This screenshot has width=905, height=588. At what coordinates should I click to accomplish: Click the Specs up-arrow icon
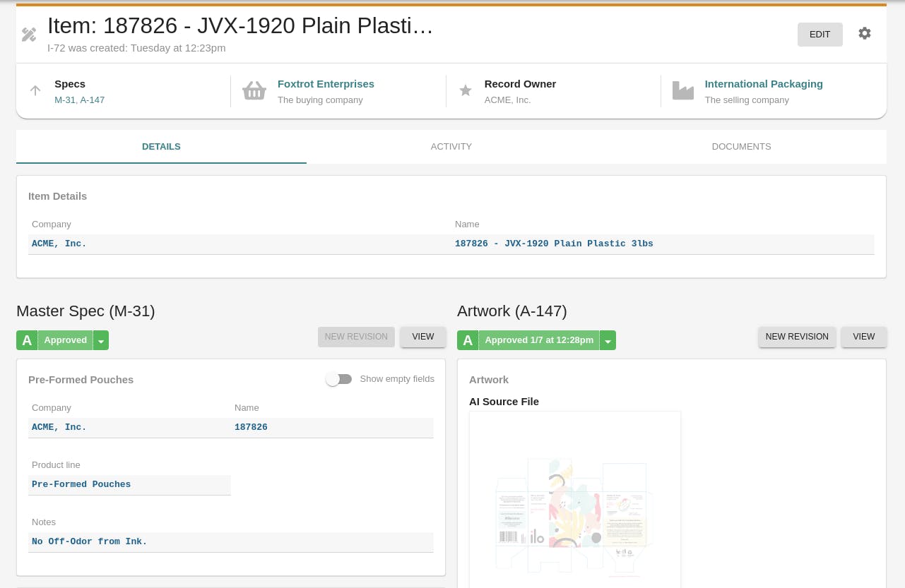pyautogui.click(x=35, y=91)
